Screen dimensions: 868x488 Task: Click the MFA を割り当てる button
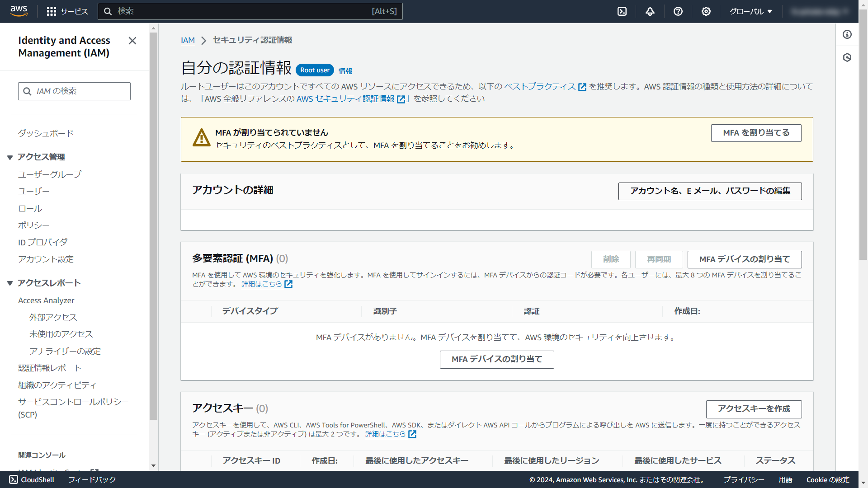756,133
